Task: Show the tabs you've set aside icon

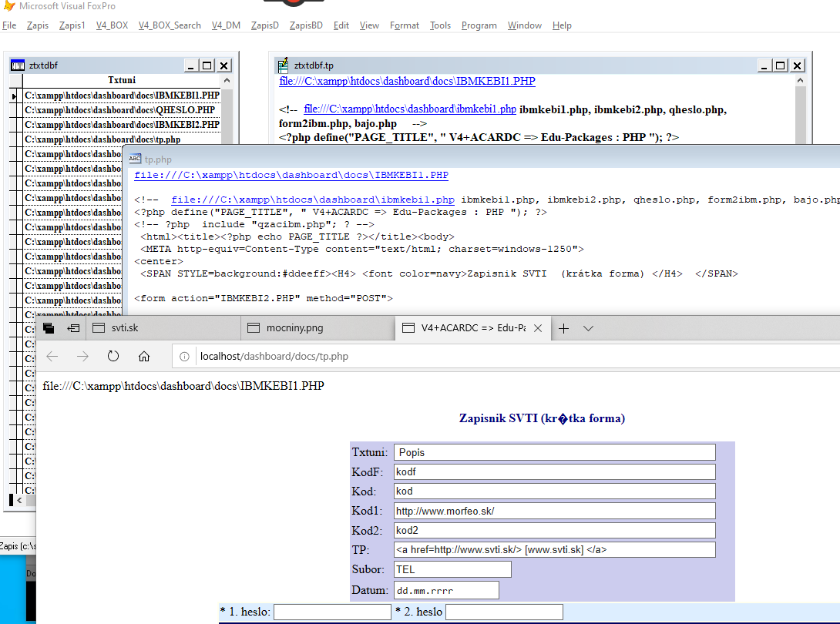Action: pos(49,328)
